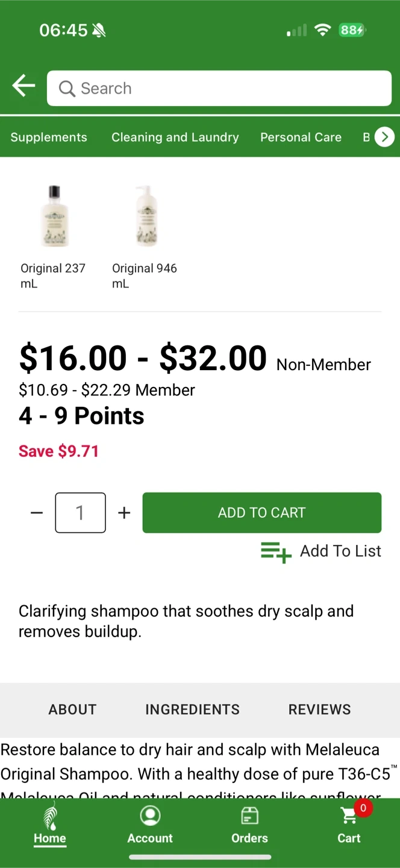Open the Personal Care category

[301, 137]
